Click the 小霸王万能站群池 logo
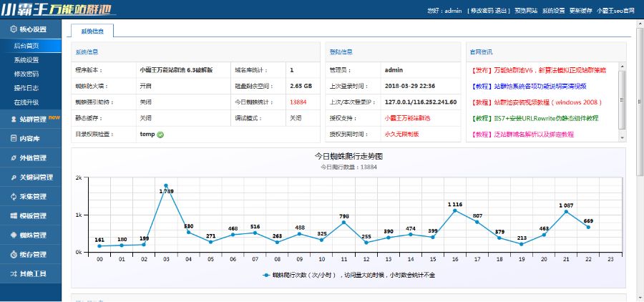 59,9
